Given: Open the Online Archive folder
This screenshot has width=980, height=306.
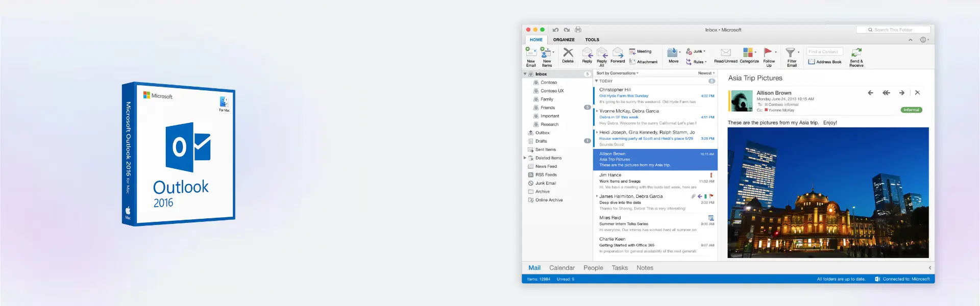Looking at the screenshot, I should point(557,200).
